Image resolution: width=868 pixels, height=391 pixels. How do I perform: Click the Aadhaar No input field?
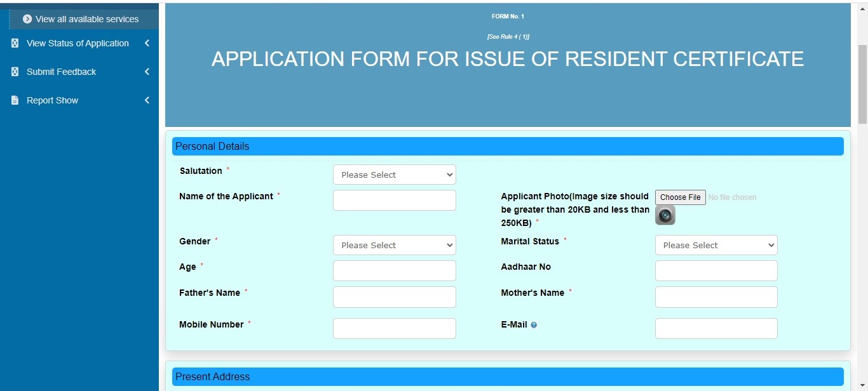(716, 270)
